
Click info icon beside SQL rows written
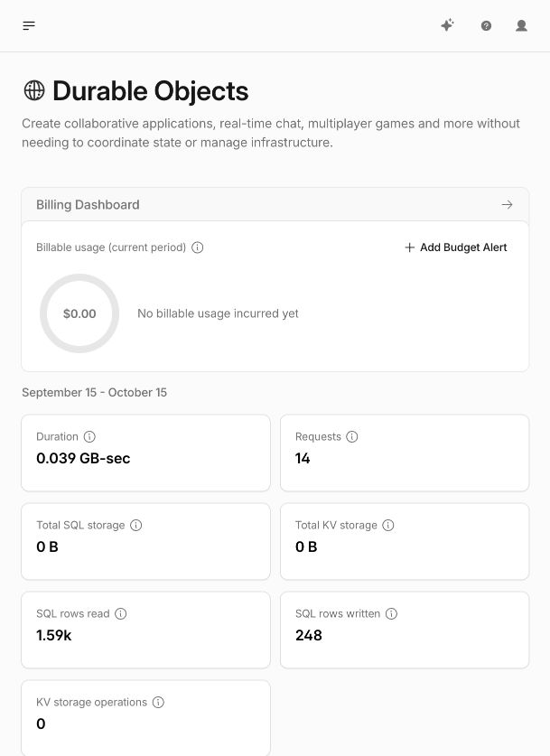[x=391, y=613]
